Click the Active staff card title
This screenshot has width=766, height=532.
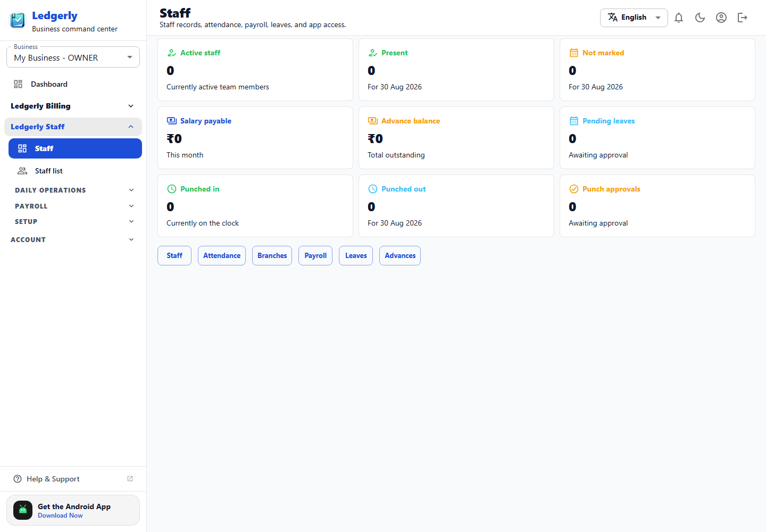[x=200, y=53]
